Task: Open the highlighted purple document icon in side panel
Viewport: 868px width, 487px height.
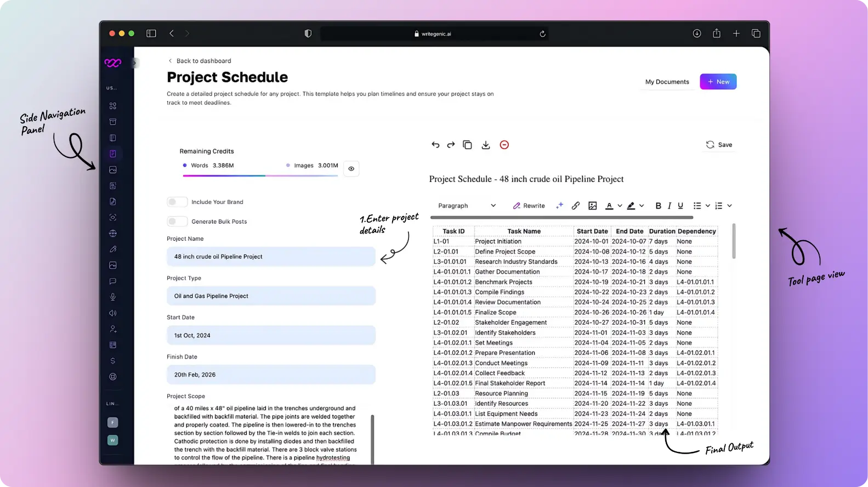Action: [113, 154]
